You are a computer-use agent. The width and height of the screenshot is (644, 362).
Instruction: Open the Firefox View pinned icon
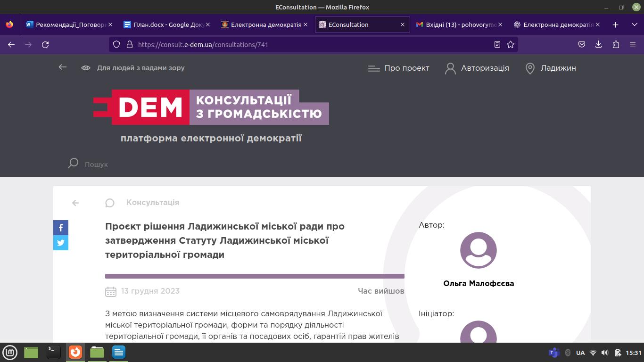(10, 25)
